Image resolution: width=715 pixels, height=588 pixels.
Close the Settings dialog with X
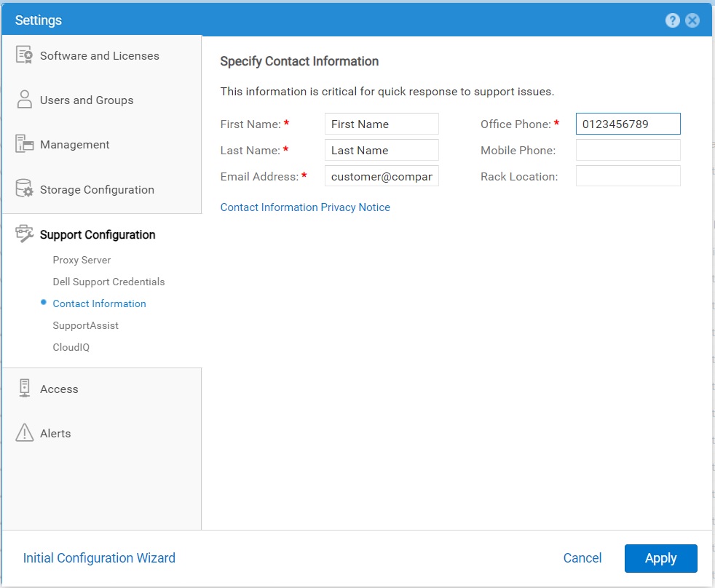(x=692, y=20)
